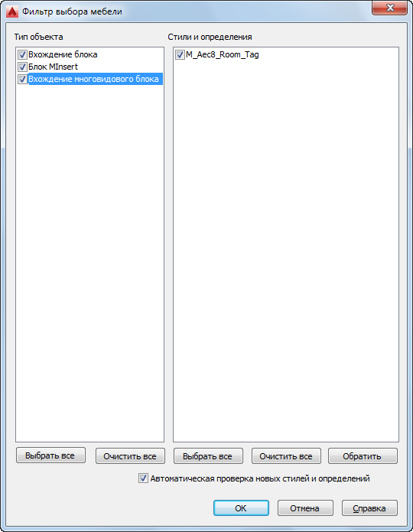The height and width of the screenshot is (532, 413).
Task: Uncheck the M_Aec8_Room_Tag style checkbox
Action: (180, 54)
